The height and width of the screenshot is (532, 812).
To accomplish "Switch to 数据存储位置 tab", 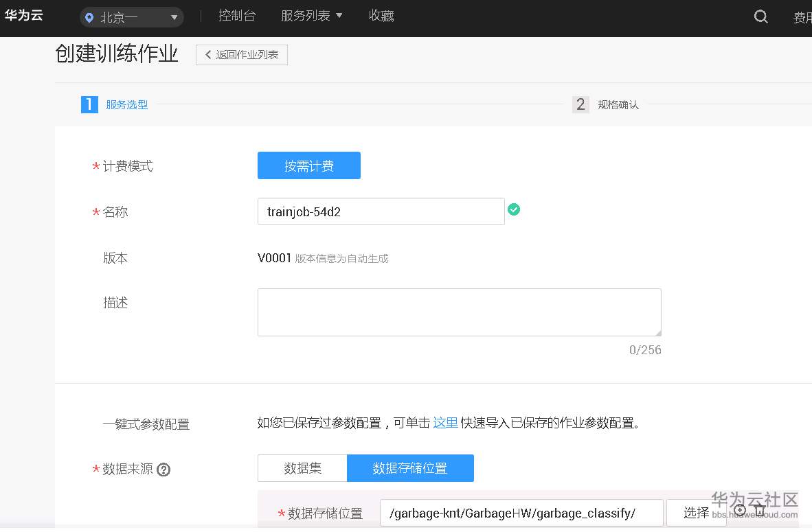I will click(x=410, y=468).
